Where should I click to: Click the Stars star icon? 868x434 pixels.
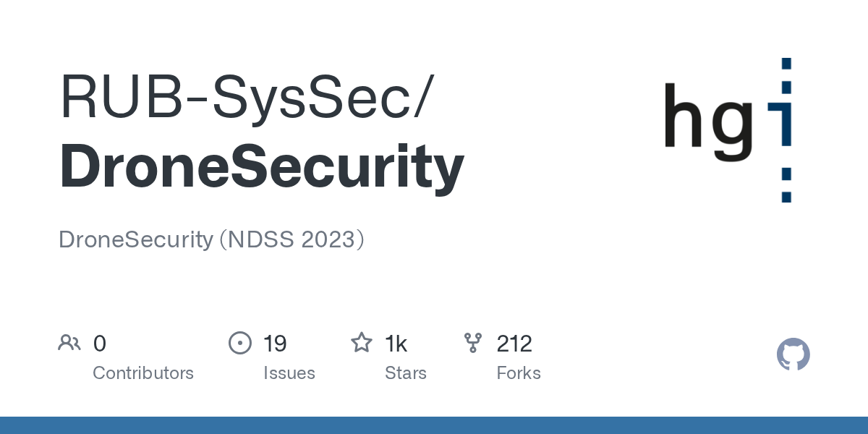coord(361,343)
